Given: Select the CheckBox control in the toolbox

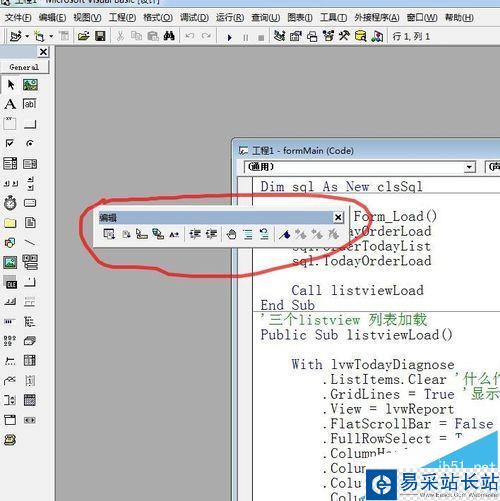Looking at the screenshot, I should point(10,143).
